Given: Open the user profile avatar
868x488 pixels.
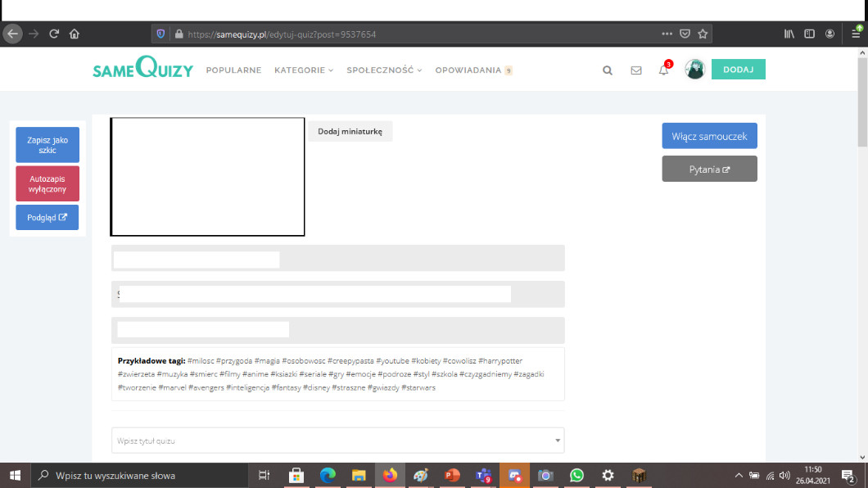Looking at the screenshot, I should [x=695, y=70].
